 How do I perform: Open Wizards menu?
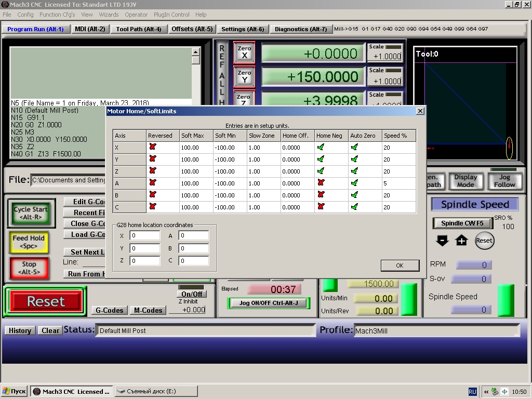[109, 15]
